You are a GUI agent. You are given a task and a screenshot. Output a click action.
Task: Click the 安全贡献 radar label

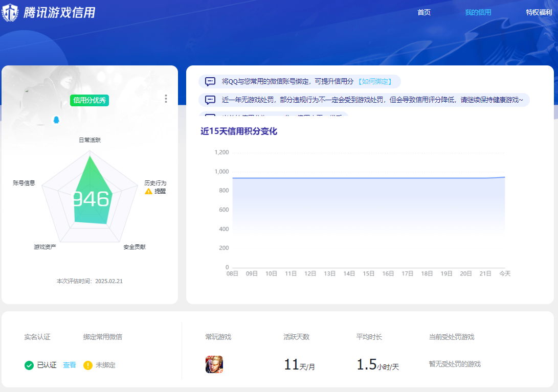tap(135, 247)
